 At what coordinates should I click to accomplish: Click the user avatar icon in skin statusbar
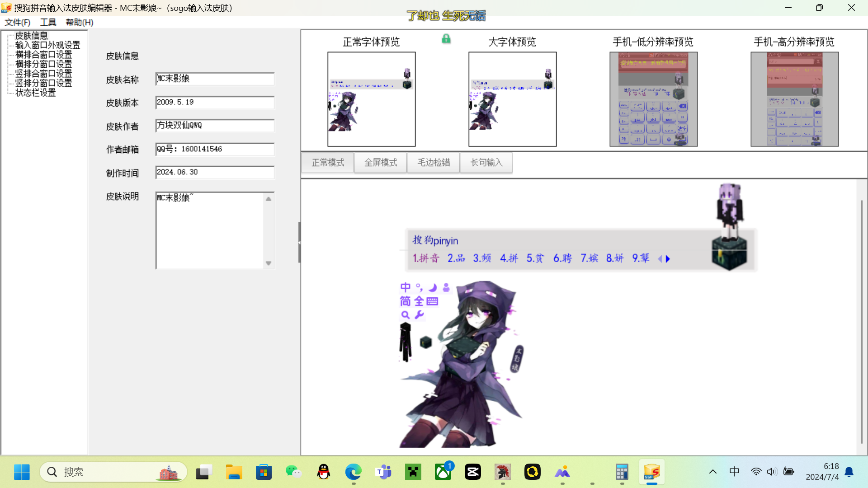coord(446,287)
